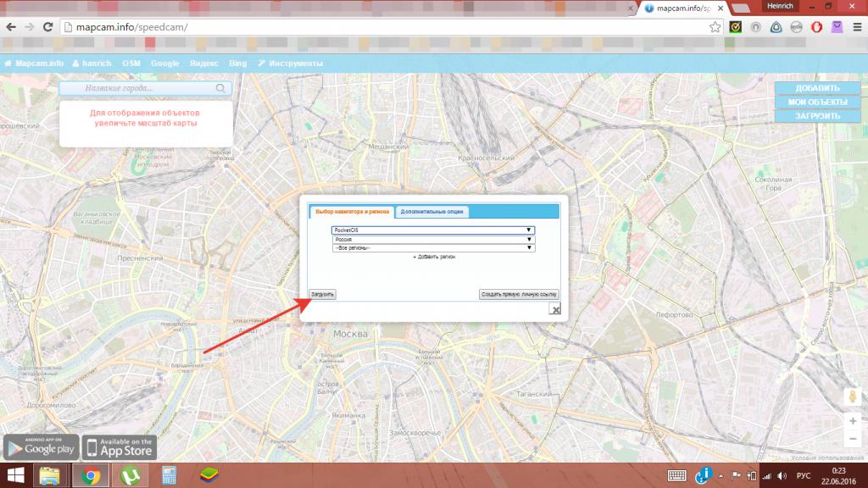Click the map zoom in plus button
The width and height of the screenshot is (868, 488).
click(853, 420)
